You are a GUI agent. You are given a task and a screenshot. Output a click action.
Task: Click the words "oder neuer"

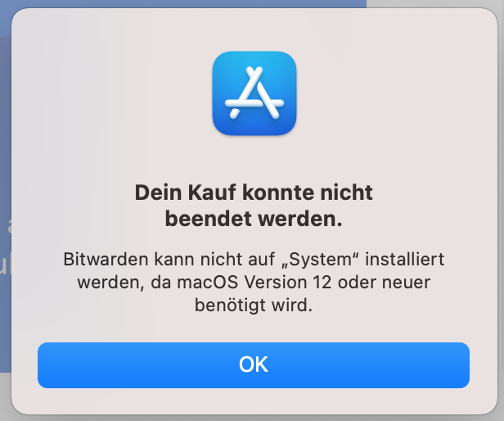pos(384,283)
